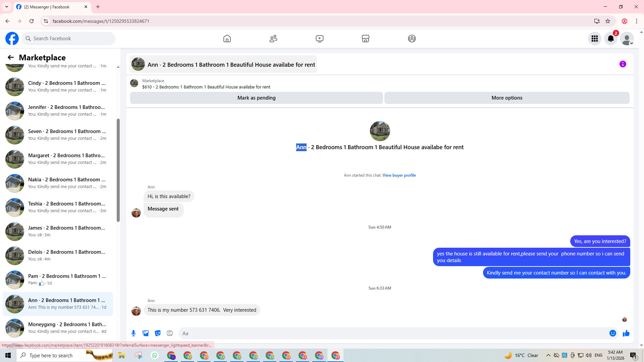Go to the Facebook Home tab

(227, 39)
